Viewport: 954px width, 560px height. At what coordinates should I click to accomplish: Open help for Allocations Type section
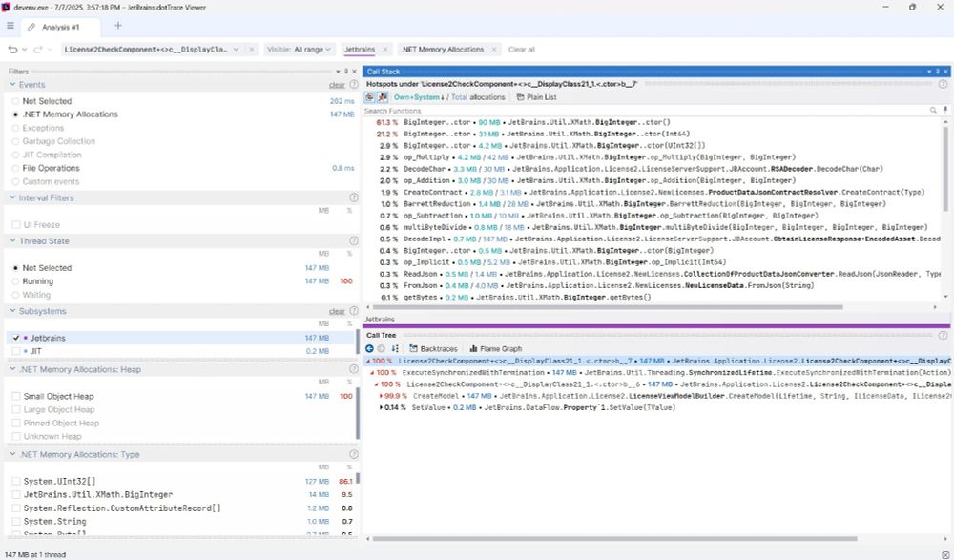point(354,455)
